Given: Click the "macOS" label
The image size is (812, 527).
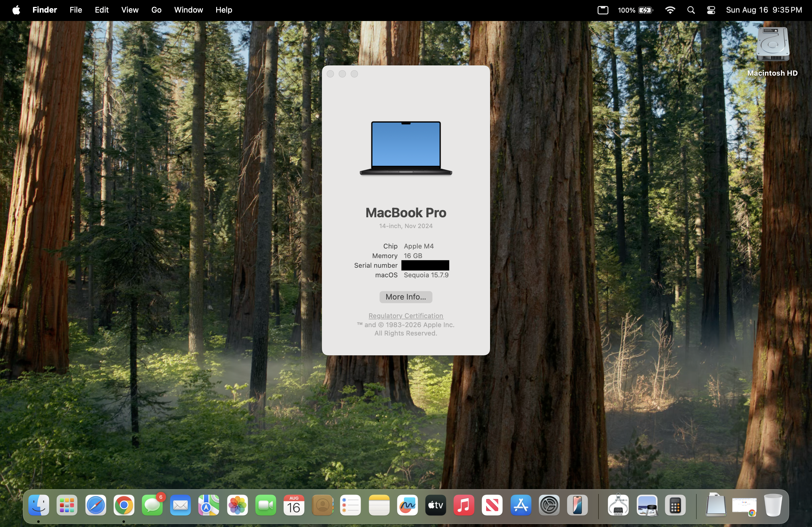Looking at the screenshot, I should point(386,275).
